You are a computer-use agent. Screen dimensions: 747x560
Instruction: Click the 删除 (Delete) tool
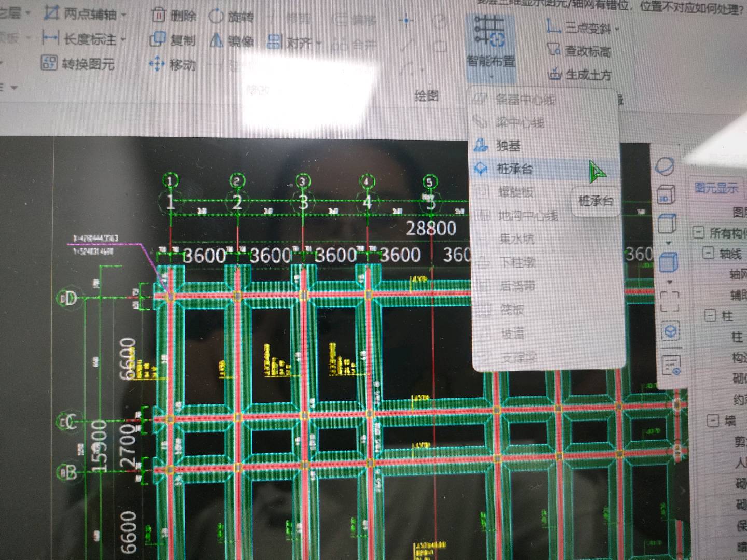[x=174, y=16]
